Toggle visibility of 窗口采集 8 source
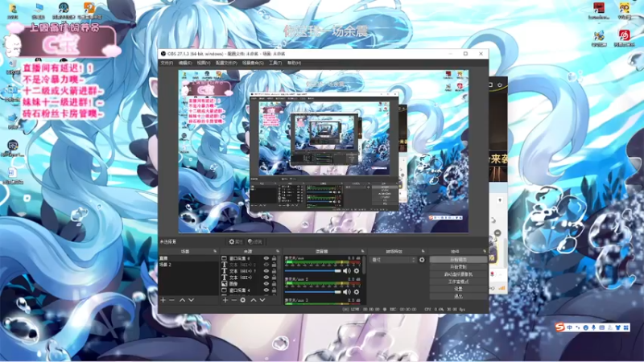This screenshot has height=362, width=644. [266, 258]
